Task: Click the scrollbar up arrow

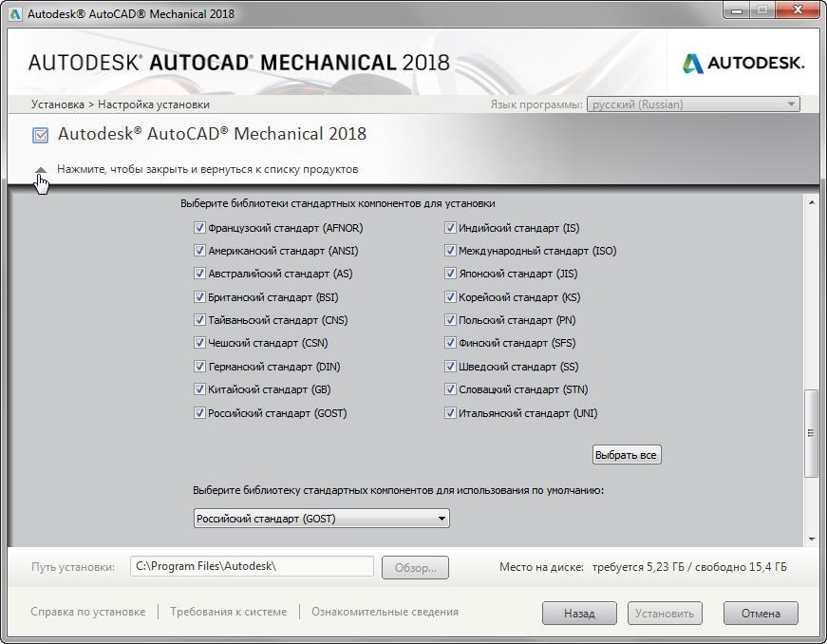Action: 812,202
